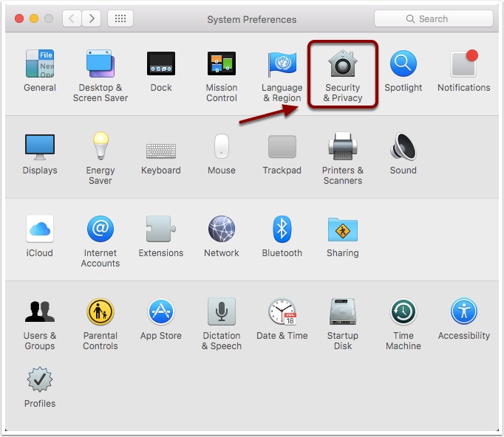The width and height of the screenshot is (504, 437).
Task: Open the General preferences pane
Action: [40, 63]
